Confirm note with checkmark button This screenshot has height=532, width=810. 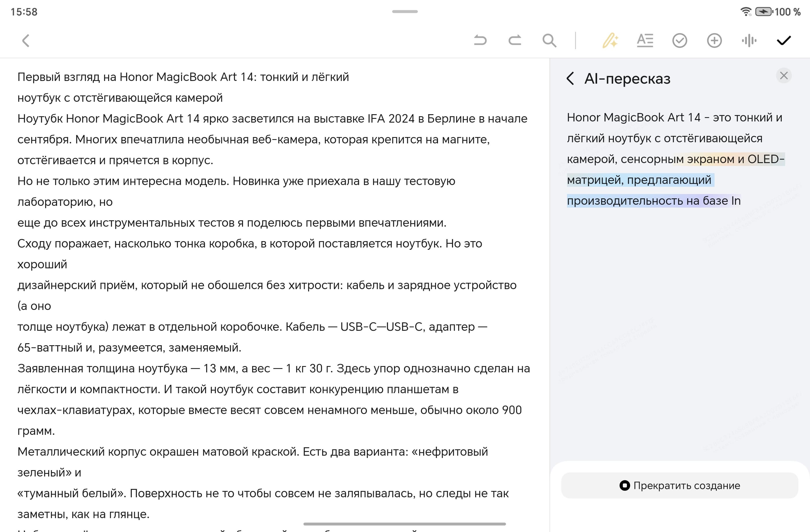[784, 40]
